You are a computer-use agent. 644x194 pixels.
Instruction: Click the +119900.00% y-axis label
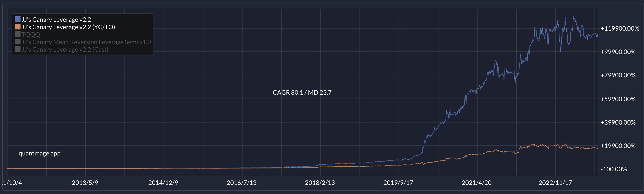coord(620,29)
